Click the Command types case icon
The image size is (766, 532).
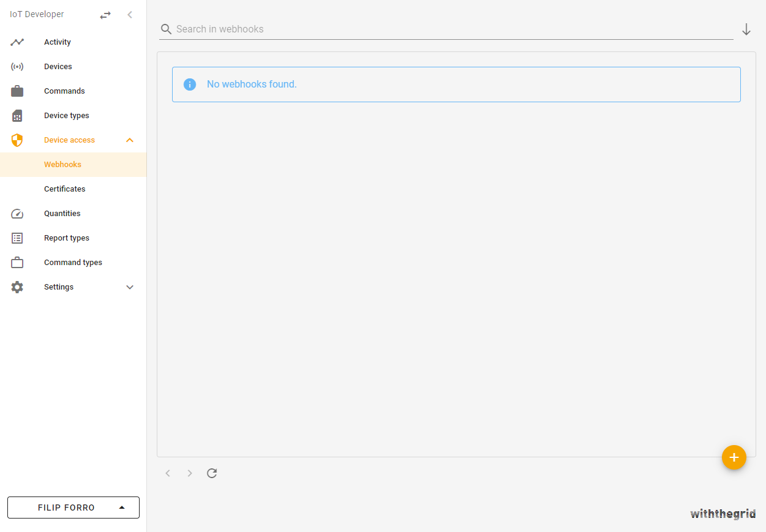(17, 262)
